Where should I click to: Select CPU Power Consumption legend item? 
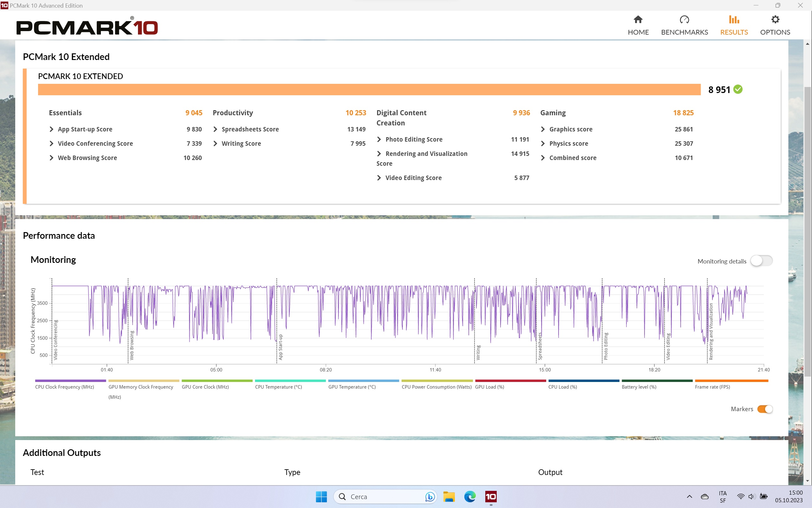pyautogui.click(x=437, y=385)
